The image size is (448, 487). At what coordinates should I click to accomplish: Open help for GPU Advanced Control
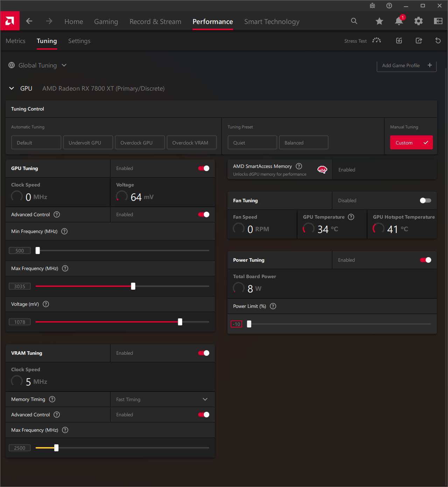tap(57, 214)
